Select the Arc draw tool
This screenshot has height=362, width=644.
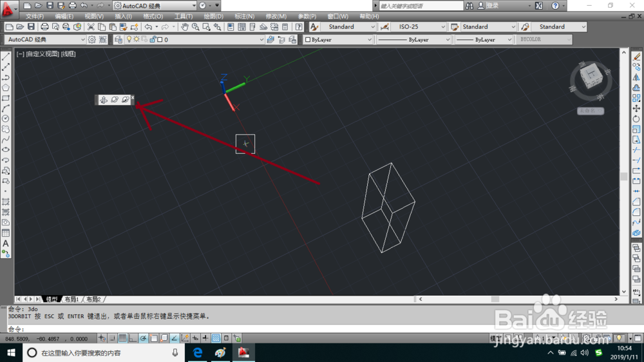point(6,108)
